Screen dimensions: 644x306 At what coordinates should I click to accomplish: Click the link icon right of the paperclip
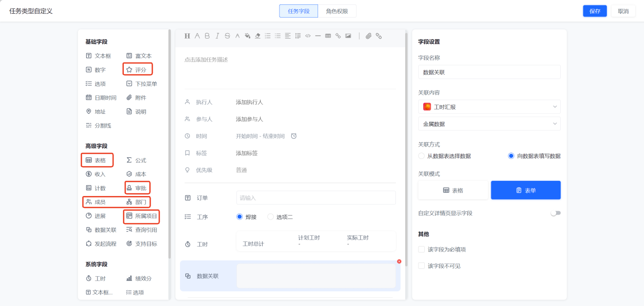pos(379,36)
